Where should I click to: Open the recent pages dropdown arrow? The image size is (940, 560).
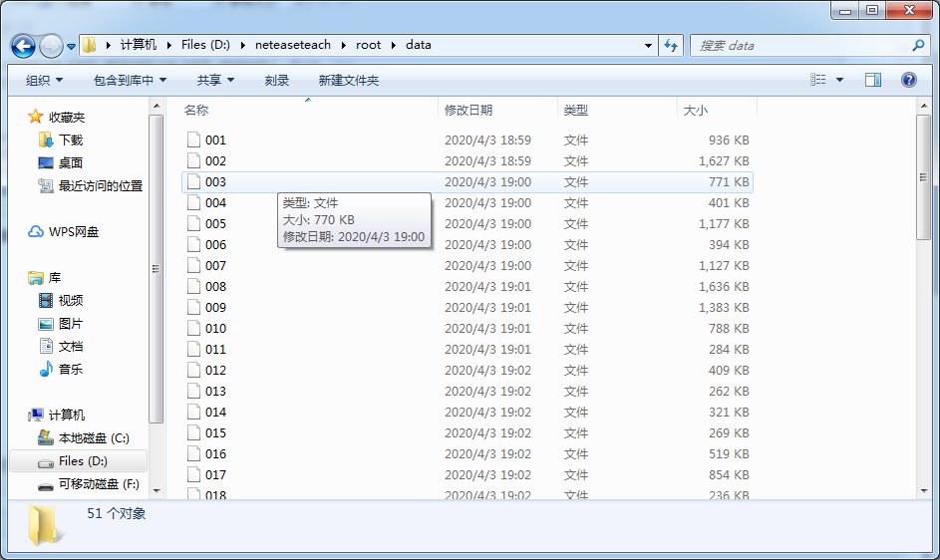click(x=71, y=47)
